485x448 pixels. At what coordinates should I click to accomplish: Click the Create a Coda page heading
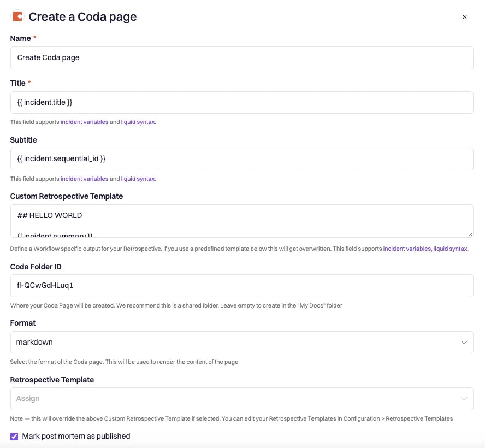point(82,17)
